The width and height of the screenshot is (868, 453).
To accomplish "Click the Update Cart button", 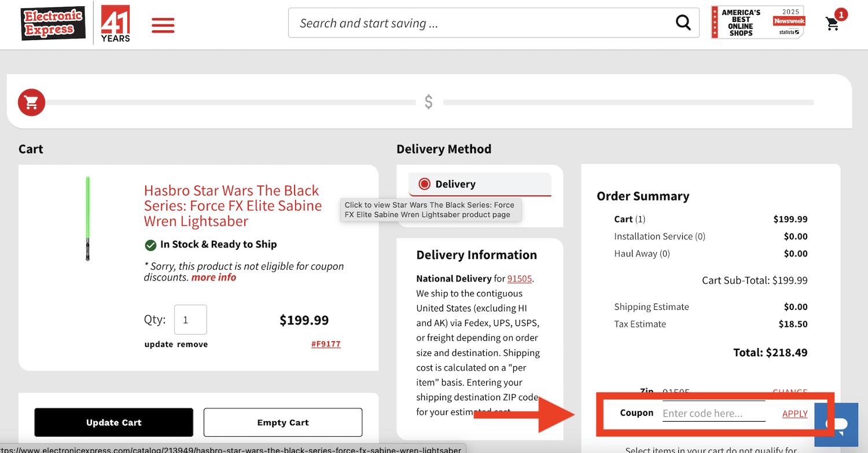I will point(113,422).
